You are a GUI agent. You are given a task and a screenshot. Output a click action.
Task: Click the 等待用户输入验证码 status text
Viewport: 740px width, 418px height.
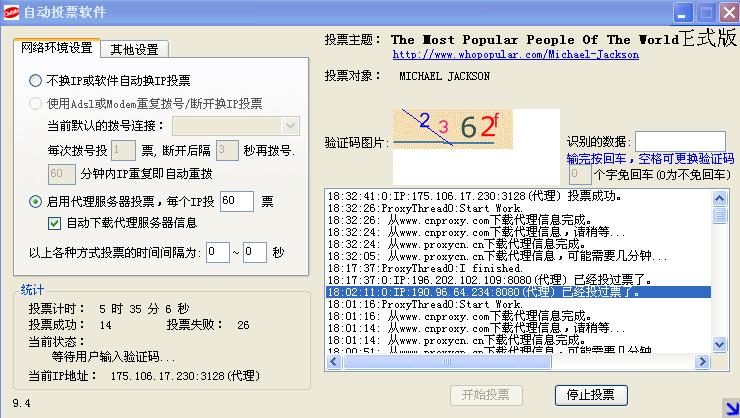(113, 357)
